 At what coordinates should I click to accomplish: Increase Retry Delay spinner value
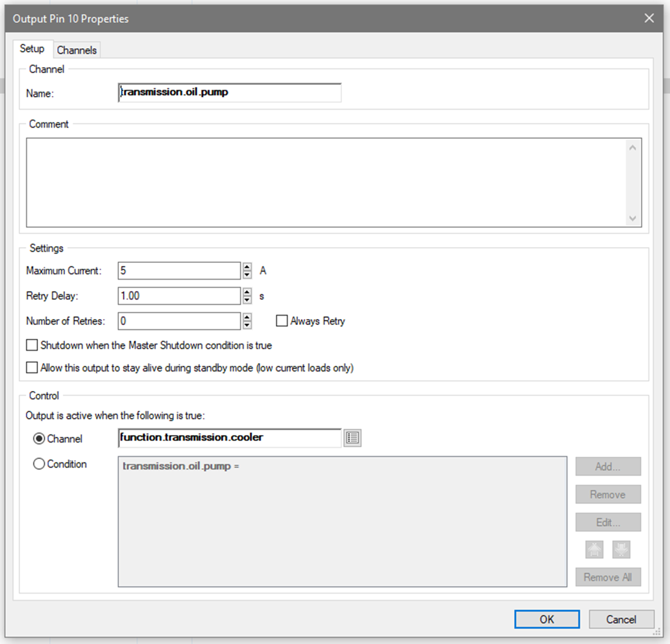[x=247, y=292]
